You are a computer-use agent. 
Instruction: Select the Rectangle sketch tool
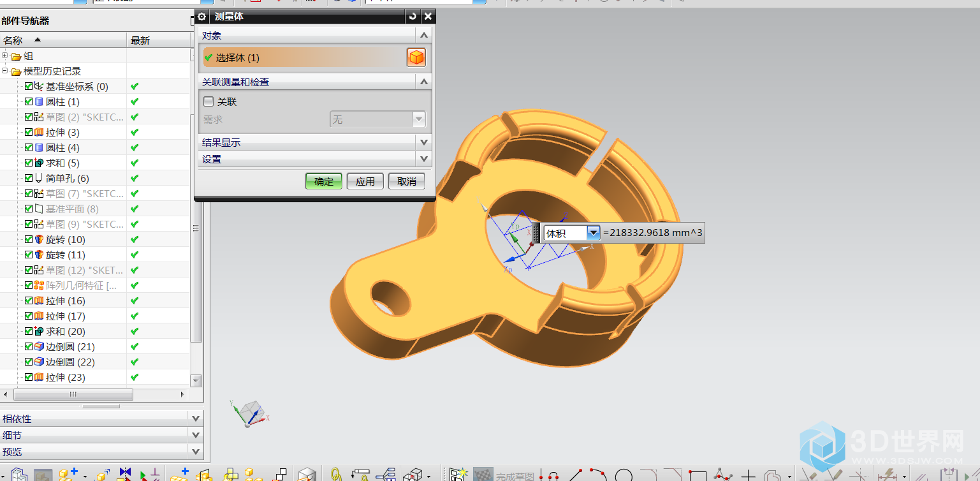coord(697,475)
